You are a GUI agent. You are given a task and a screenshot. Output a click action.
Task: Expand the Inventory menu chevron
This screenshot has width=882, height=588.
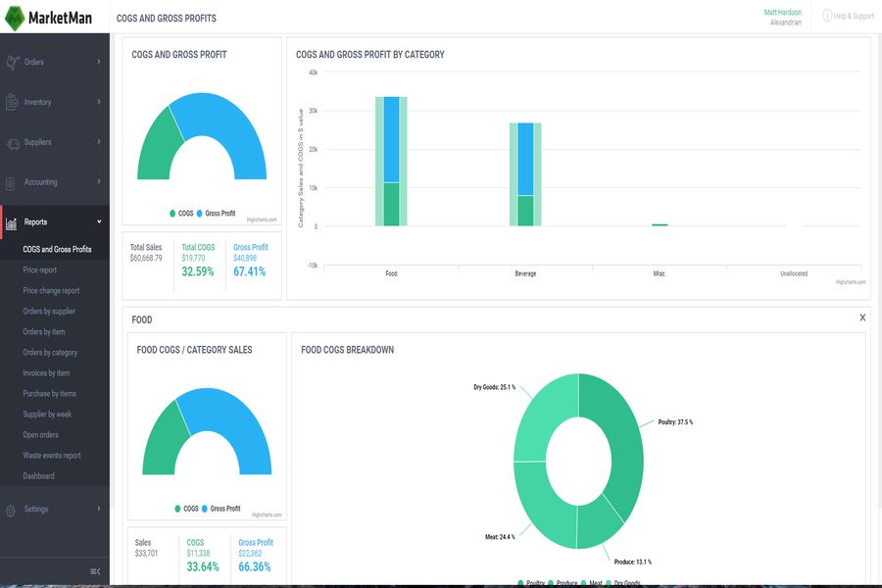[99, 102]
